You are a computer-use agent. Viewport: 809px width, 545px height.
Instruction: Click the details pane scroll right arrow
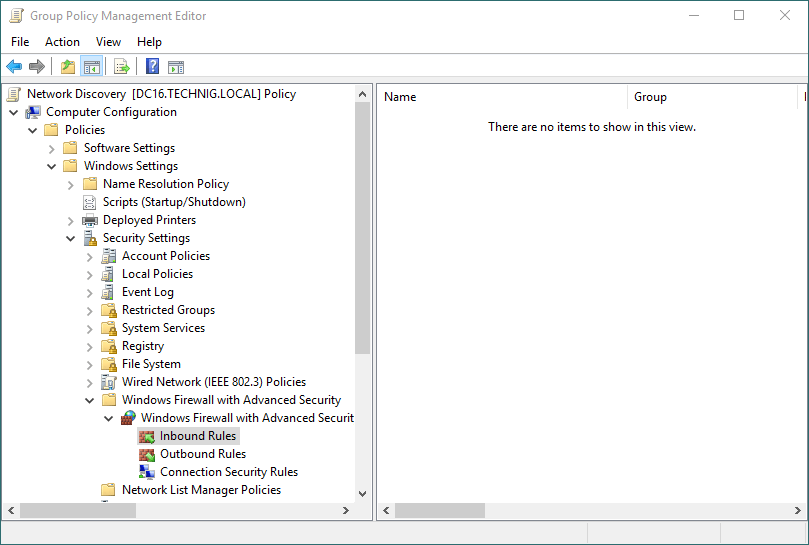pyautogui.click(x=798, y=510)
